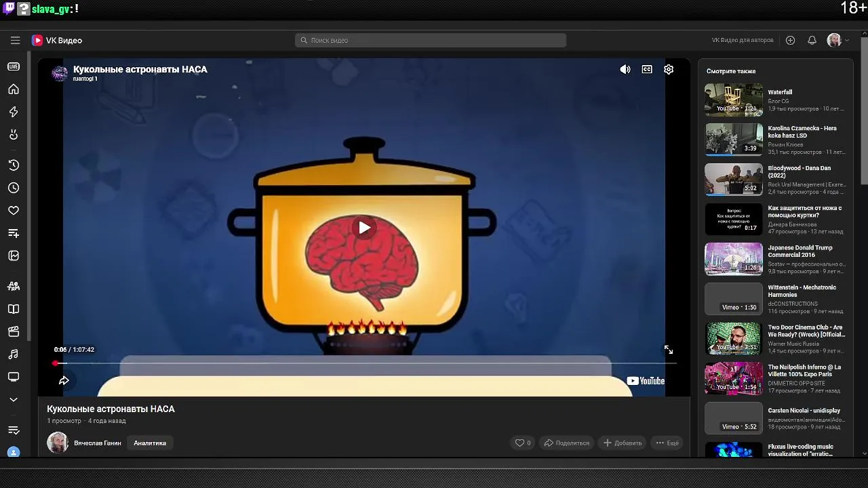Click the user account icon at sidebar bottom
Viewport: 868px width, 488px height.
point(14,453)
